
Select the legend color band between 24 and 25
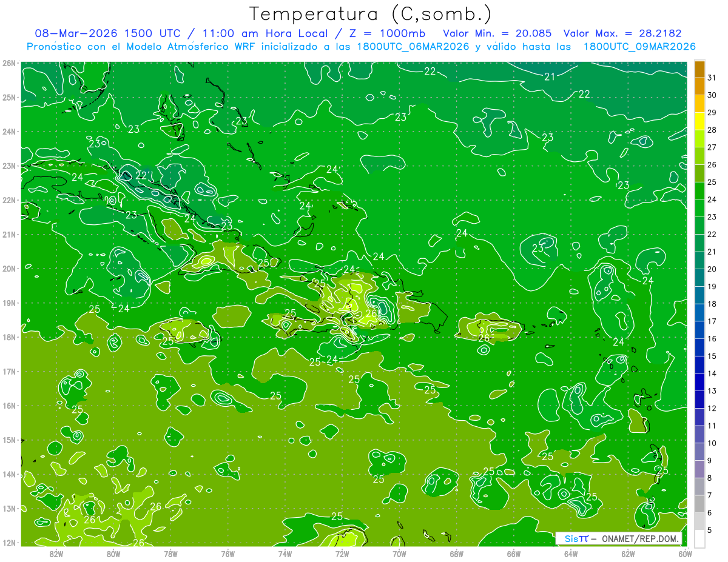click(699, 190)
